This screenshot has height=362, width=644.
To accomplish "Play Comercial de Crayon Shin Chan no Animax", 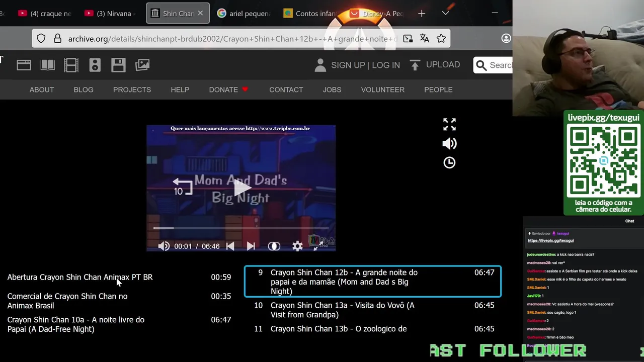I will 119,301.
